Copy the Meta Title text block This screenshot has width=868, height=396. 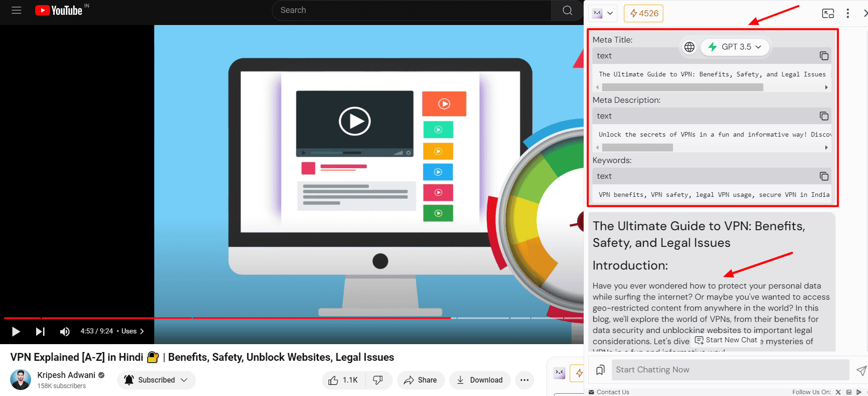(824, 56)
